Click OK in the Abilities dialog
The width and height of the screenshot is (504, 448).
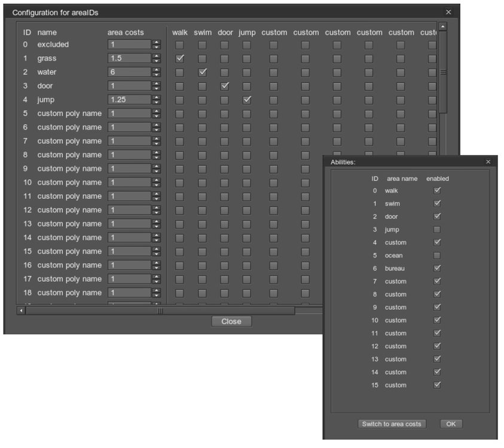(451, 424)
